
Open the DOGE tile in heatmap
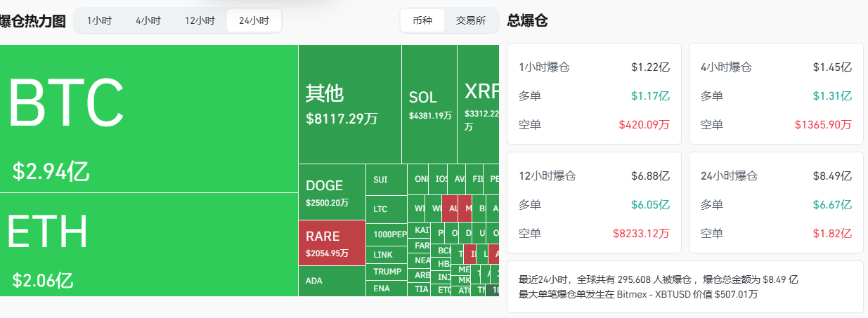332,192
